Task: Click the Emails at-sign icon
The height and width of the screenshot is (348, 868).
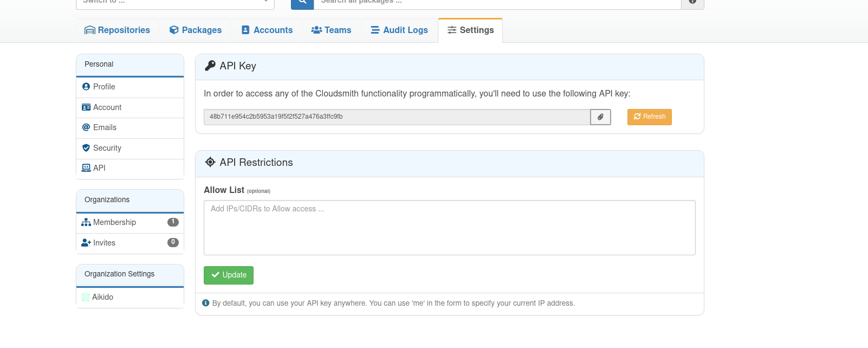Action: click(86, 127)
